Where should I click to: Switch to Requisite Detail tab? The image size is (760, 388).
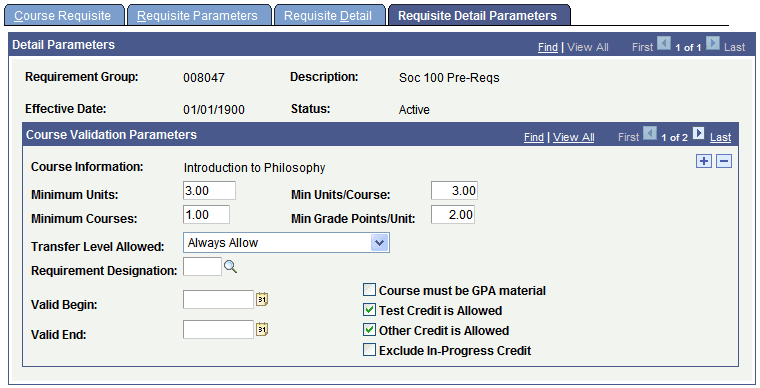coord(329,16)
